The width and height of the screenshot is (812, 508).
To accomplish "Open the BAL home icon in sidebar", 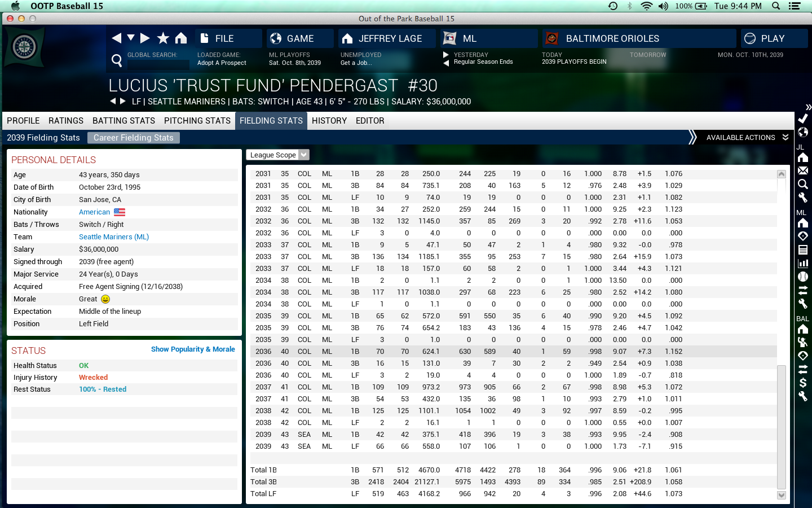I will (x=802, y=329).
